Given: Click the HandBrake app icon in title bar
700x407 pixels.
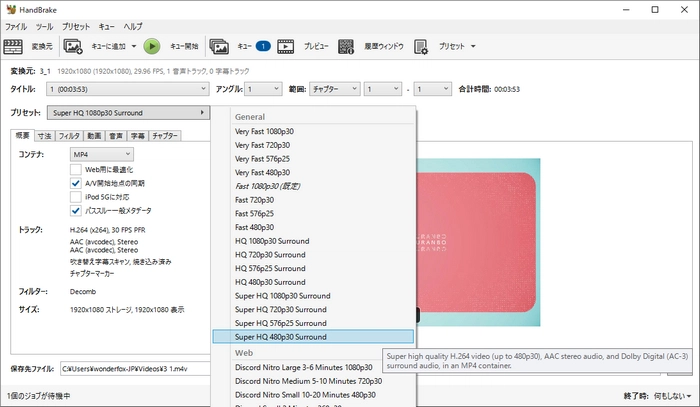Looking at the screenshot, I should click(10, 9).
